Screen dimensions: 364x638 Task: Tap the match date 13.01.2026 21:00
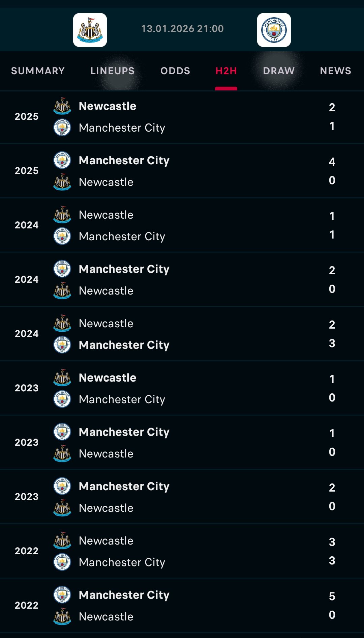[182, 29]
